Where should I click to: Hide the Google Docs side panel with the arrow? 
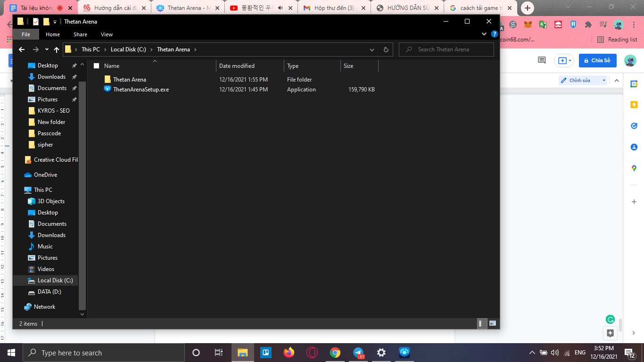634,333
